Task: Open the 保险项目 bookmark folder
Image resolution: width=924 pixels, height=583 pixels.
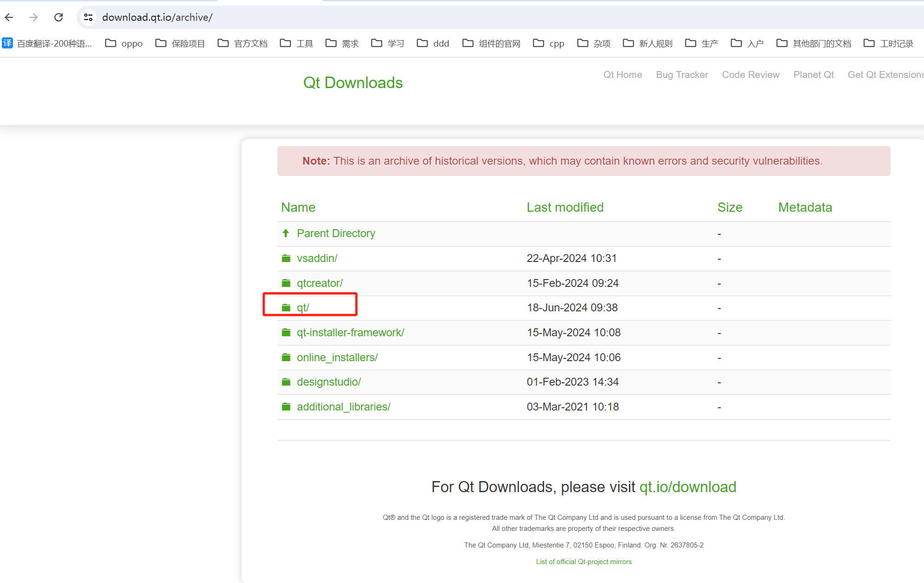Action: tap(180, 43)
